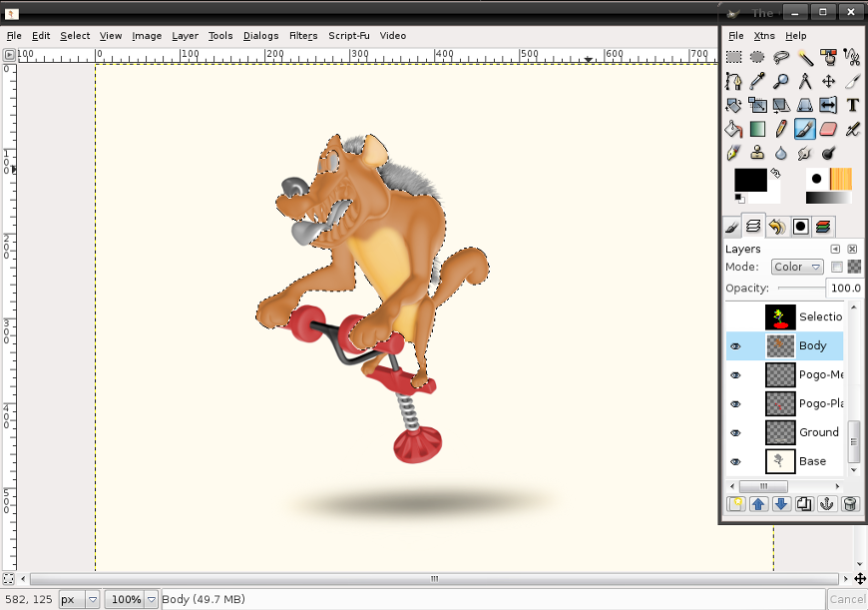Choose the Bucket Fill tool
868x610 pixels.
pyautogui.click(x=733, y=129)
